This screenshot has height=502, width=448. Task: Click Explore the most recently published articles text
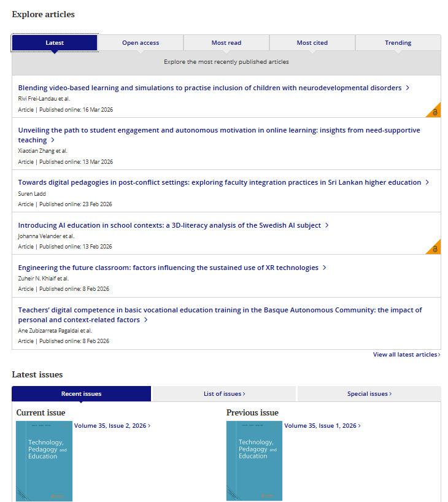tap(226, 62)
